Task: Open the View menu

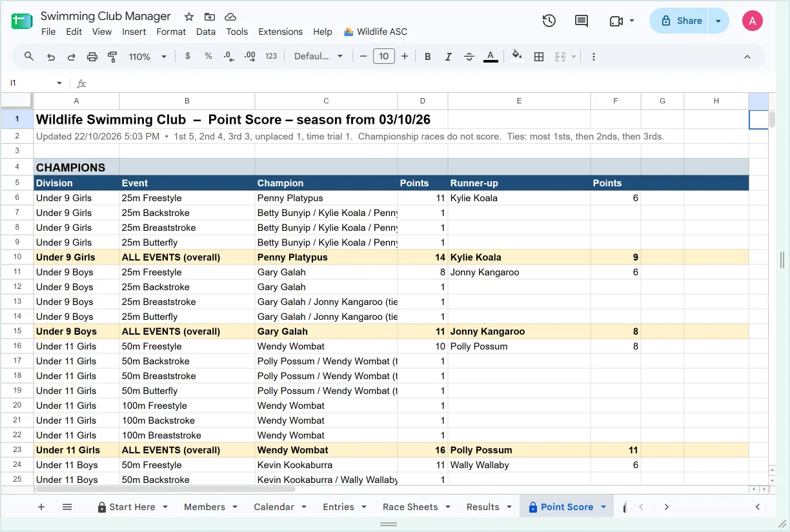Action: coord(102,32)
